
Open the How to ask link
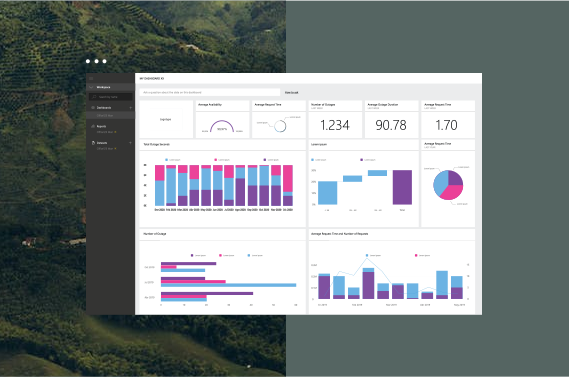tap(291, 93)
